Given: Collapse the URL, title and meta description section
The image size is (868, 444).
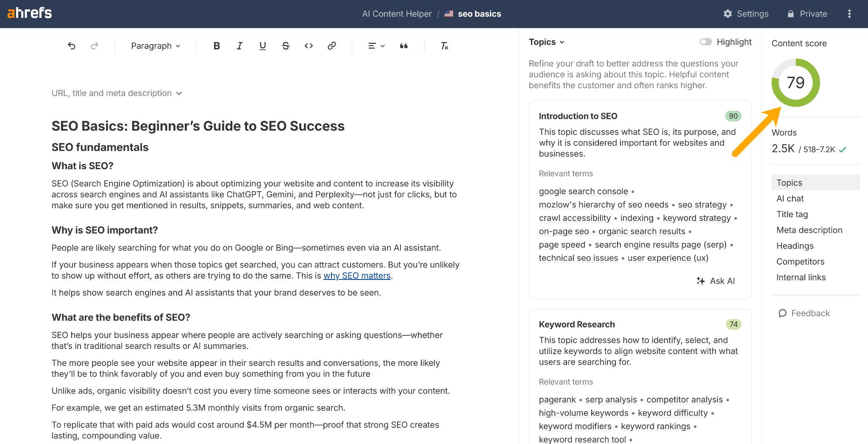Looking at the screenshot, I should point(178,93).
